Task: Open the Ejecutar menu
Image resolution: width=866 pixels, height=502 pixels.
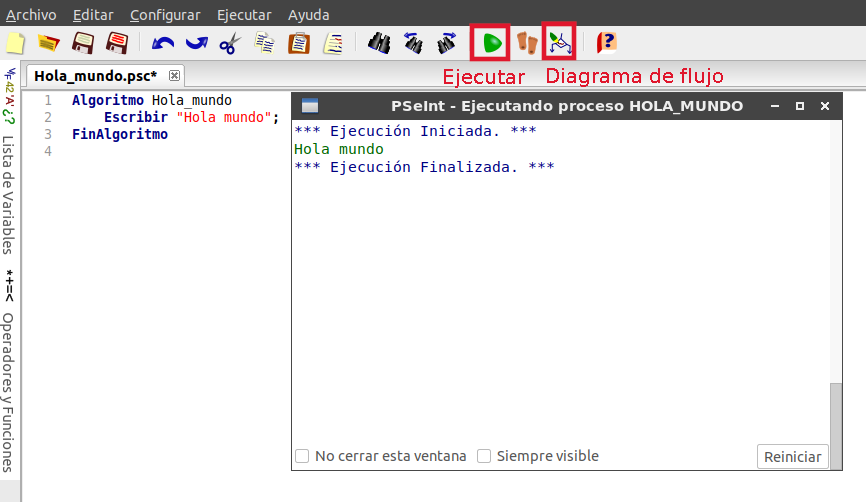Action: [244, 15]
